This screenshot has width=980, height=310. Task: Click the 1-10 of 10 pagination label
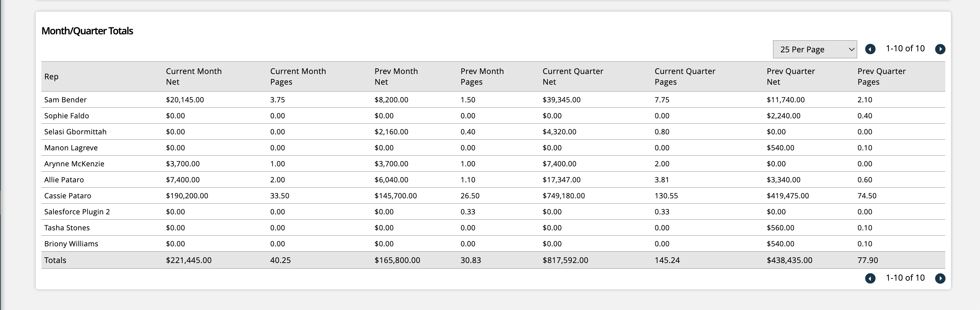point(905,49)
